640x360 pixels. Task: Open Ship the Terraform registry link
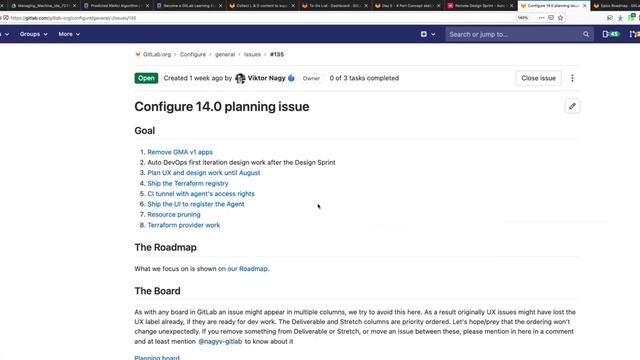188,183
